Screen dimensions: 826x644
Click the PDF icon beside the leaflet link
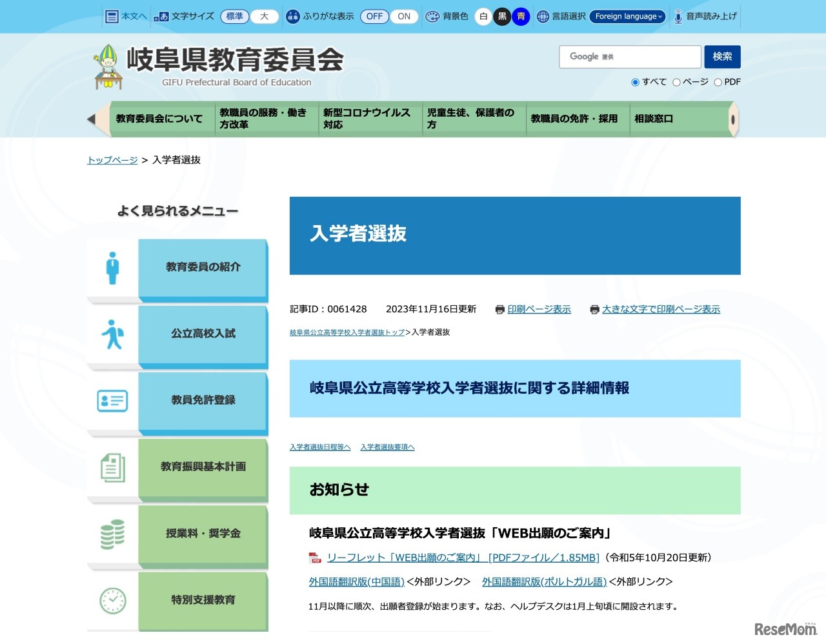click(x=315, y=558)
